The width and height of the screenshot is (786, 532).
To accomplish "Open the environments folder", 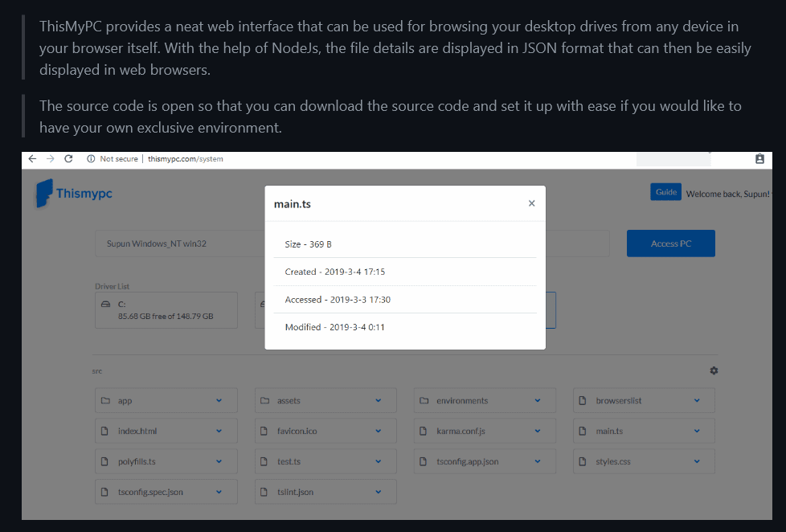I will pyautogui.click(x=461, y=401).
